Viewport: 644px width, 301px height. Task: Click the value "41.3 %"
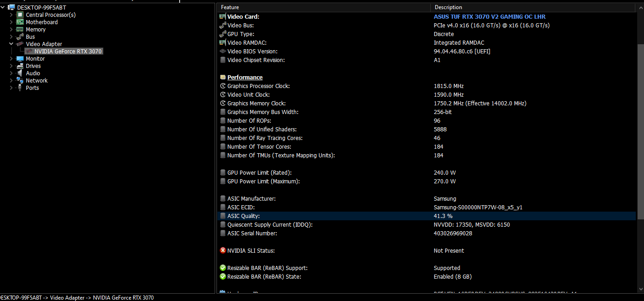pos(443,216)
